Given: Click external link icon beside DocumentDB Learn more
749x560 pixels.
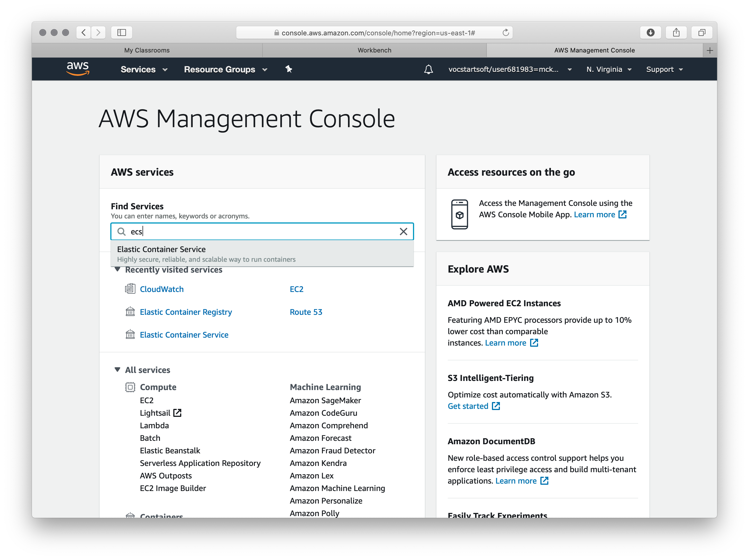Looking at the screenshot, I should click(x=544, y=481).
